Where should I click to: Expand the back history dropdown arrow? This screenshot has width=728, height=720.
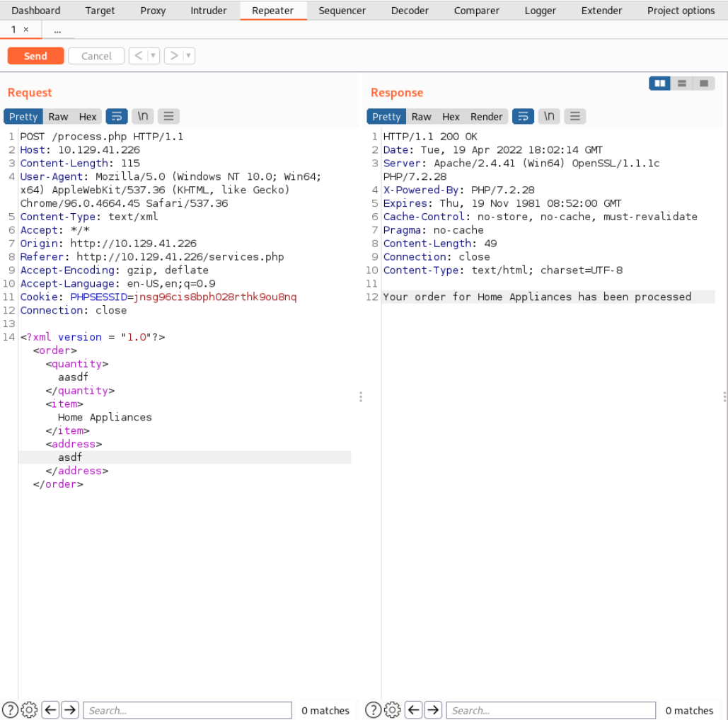(154, 56)
